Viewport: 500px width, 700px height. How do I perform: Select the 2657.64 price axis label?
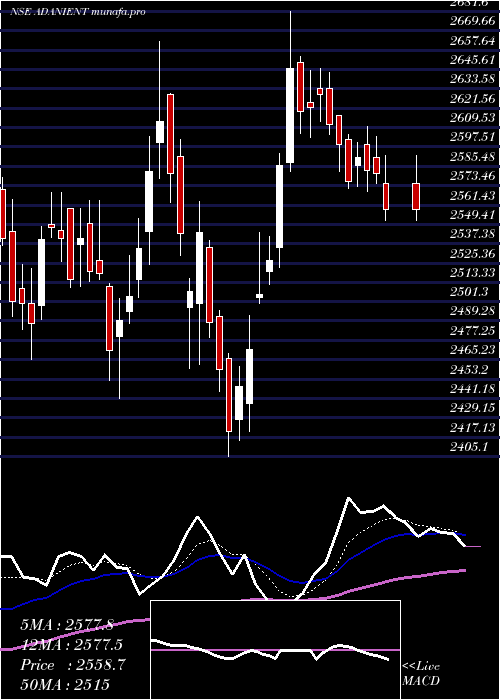click(472, 41)
